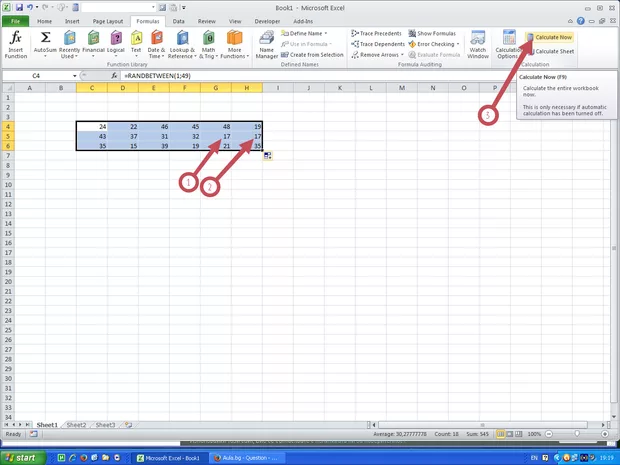This screenshot has height=465, width=620.
Task: Click the horizontal scrollbar thumb
Action: (x=482, y=425)
